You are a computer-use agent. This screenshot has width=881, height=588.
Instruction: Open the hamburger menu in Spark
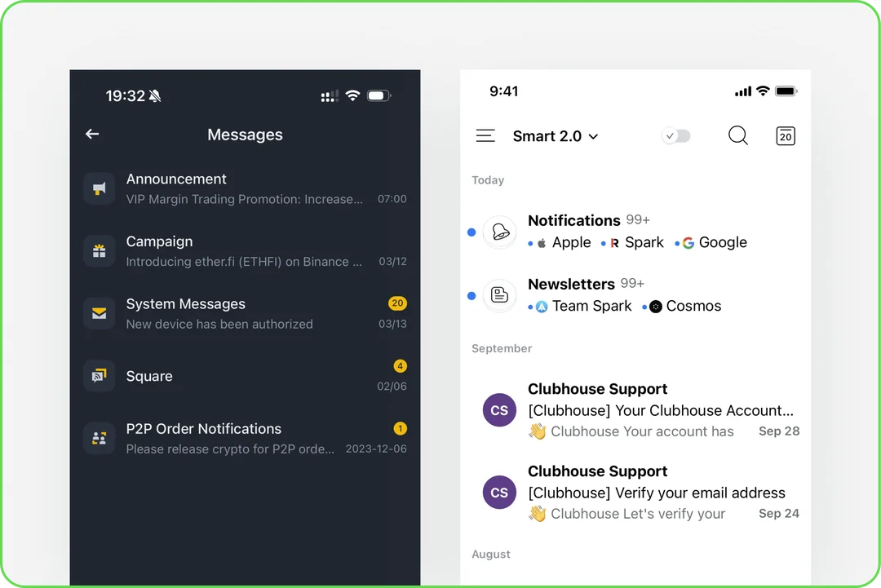tap(485, 136)
